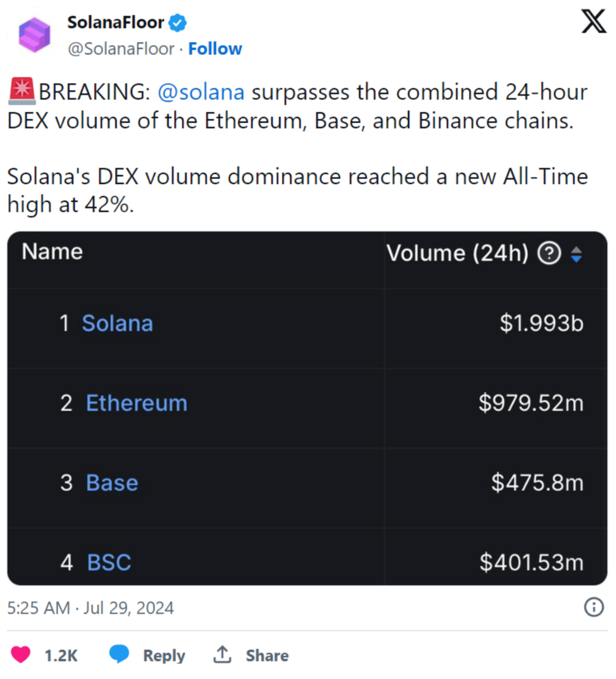Click the red siren emoji

[22, 91]
